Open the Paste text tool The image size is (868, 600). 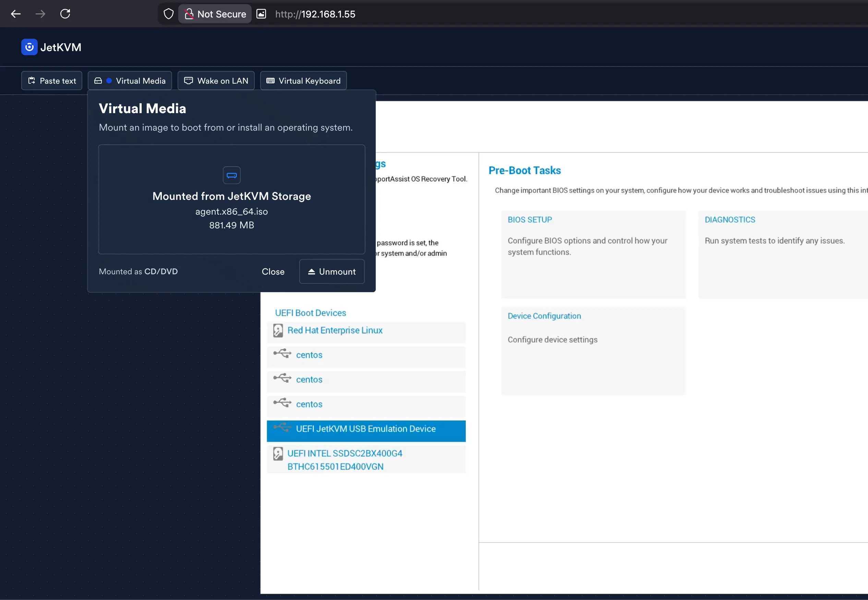coord(52,81)
